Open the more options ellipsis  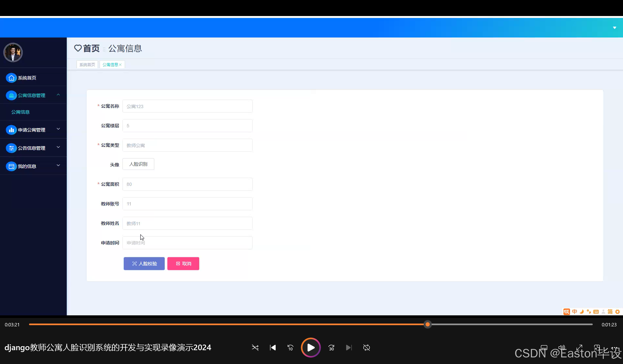coord(614,348)
